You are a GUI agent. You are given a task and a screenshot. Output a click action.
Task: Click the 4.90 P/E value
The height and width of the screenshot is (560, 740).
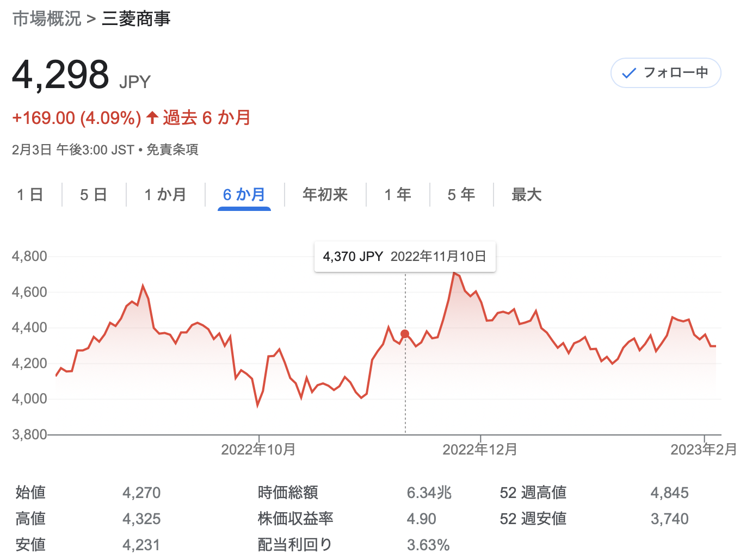[x=421, y=519]
